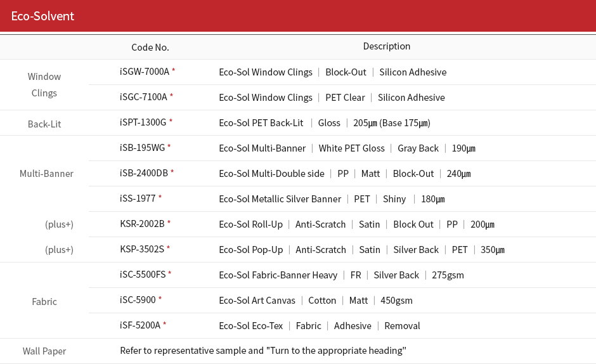The height and width of the screenshot is (364, 596).
Task: Select code iSB-2400DB
Action: (144, 173)
